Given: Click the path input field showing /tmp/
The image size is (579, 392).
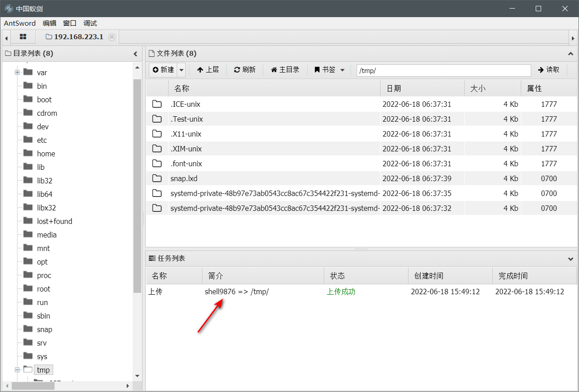Looking at the screenshot, I should tap(443, 70).
